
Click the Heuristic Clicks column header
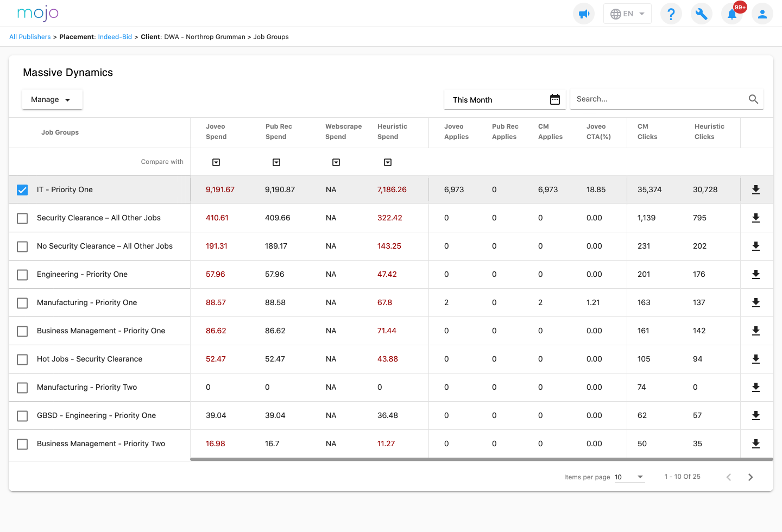click(x=709, y=132)
